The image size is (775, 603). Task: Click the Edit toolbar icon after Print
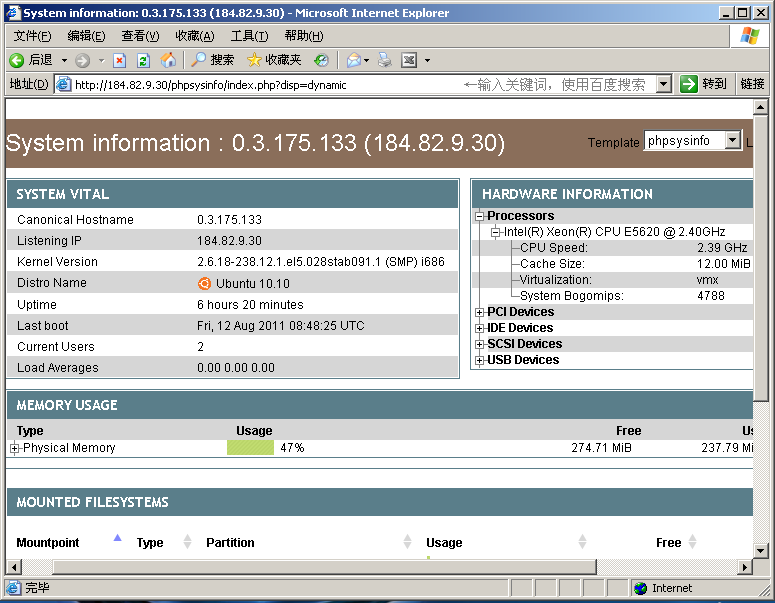409,60
